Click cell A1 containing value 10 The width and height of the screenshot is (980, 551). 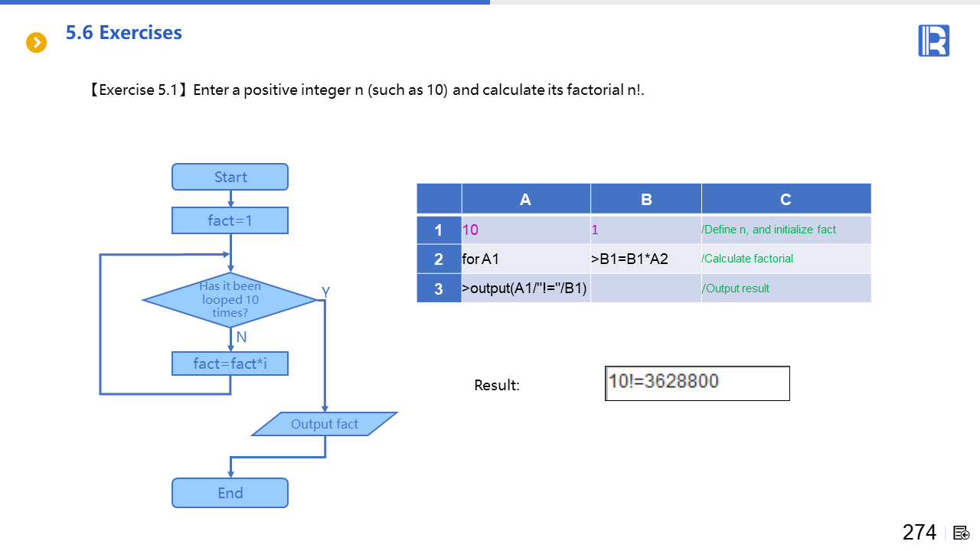point(525,230)
